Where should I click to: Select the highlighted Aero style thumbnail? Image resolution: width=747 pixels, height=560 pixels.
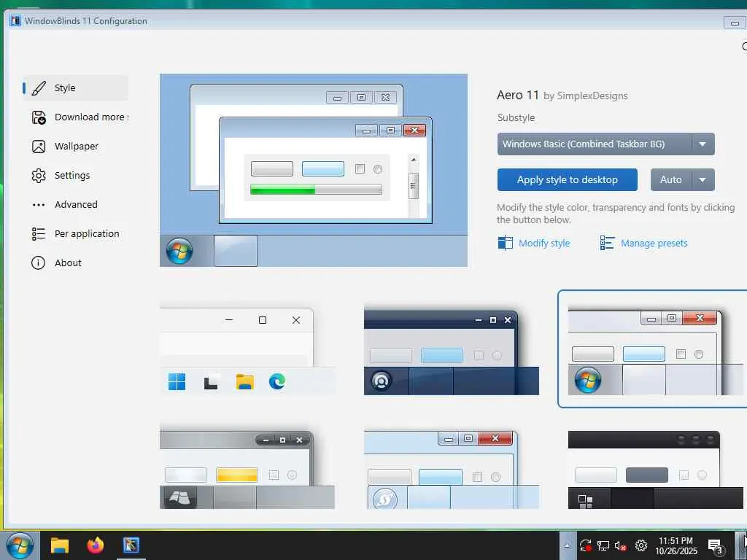[x=654, y=349]
